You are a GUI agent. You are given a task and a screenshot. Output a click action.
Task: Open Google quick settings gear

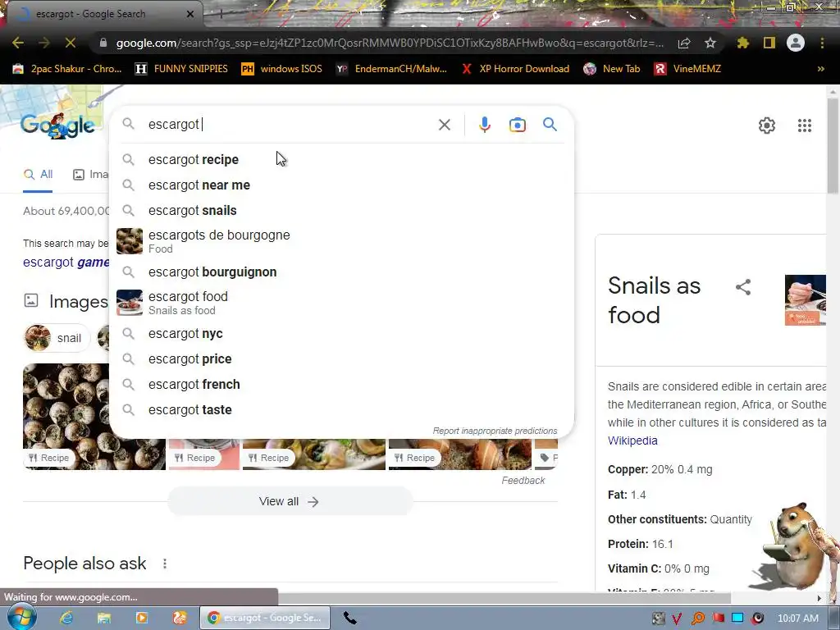[767, 126]
